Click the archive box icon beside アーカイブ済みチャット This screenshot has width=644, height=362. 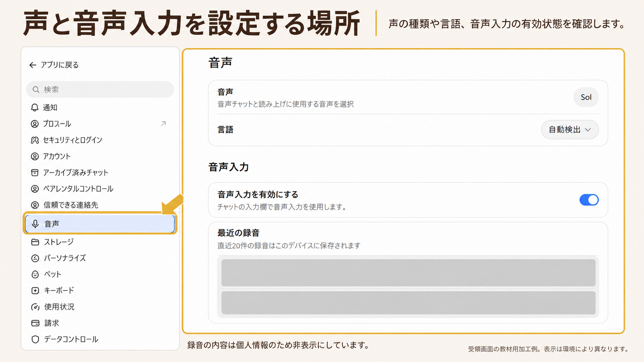(35, 172)
